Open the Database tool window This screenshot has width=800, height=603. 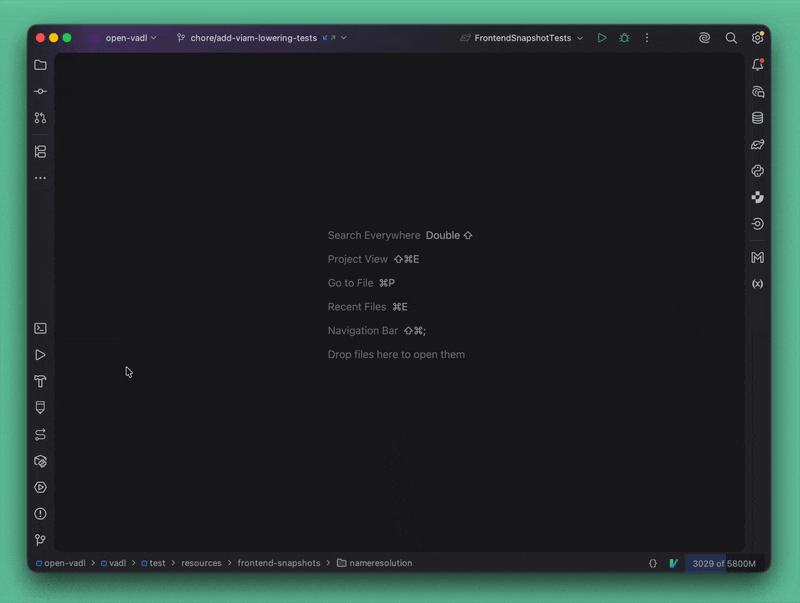click(x=758, y=118)
